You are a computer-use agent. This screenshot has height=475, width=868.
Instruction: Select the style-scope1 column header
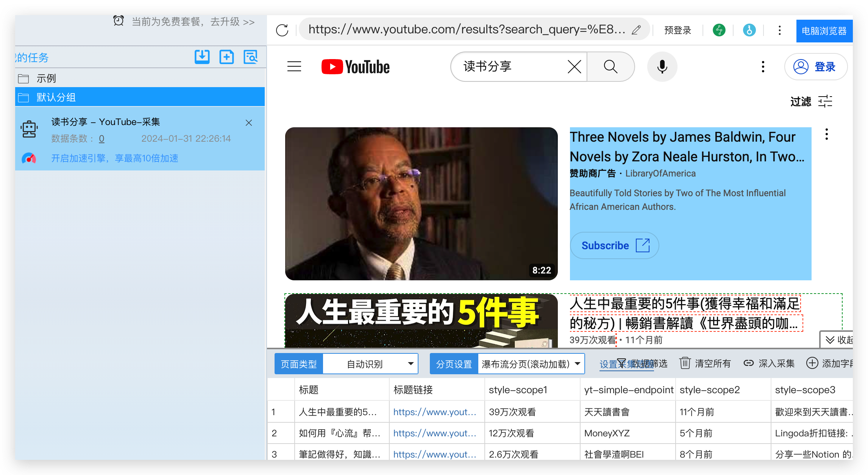[532, 390]
